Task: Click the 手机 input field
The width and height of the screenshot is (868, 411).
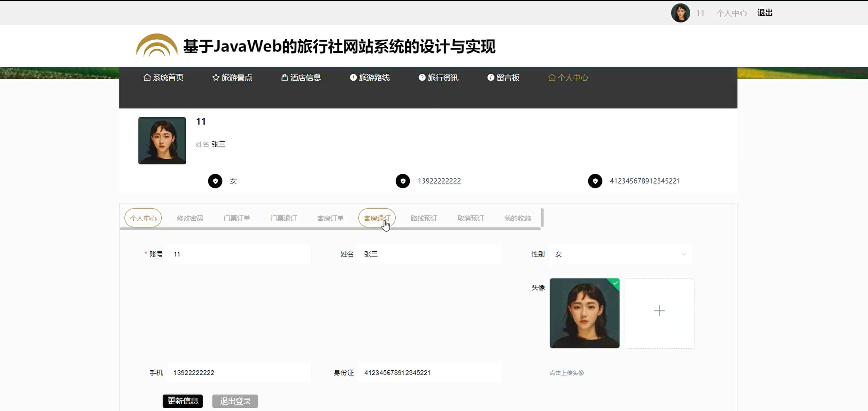Action: 239,373
